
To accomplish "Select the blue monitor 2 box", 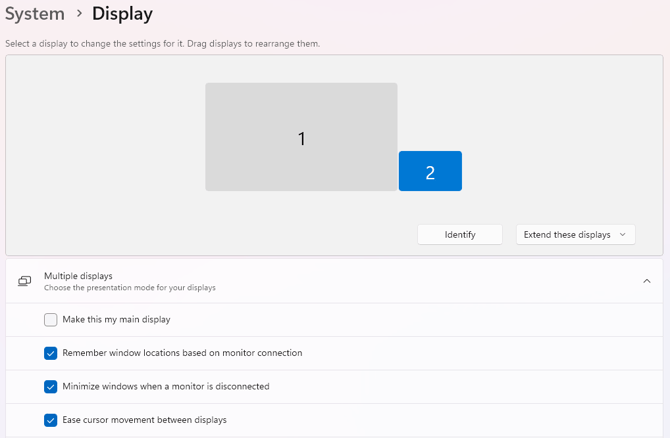I will pos(430,171).
